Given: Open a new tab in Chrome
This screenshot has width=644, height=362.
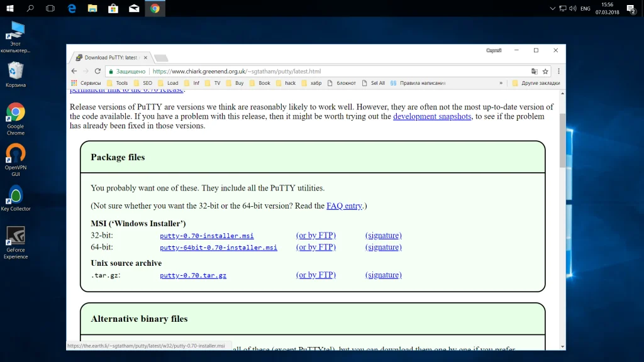Looking at the screenshot, I should (160, 58).
